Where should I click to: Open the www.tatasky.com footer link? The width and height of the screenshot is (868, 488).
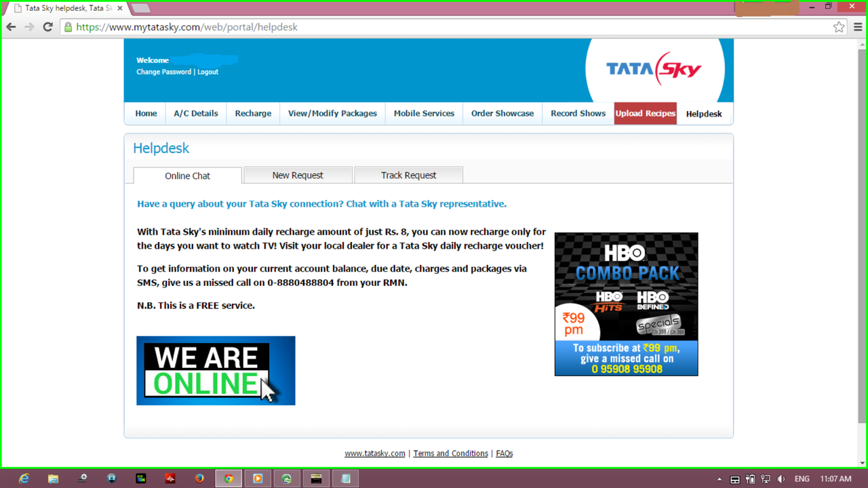pos(375,453)
